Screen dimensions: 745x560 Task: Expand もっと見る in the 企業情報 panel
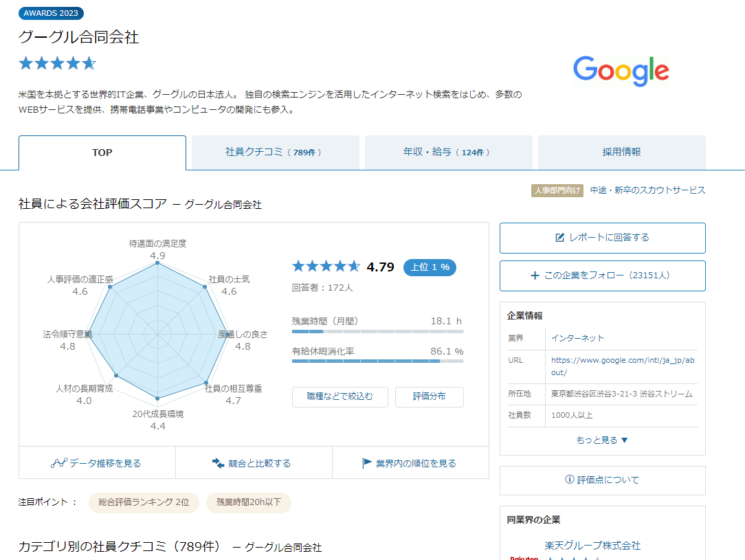tap(602, 440)
